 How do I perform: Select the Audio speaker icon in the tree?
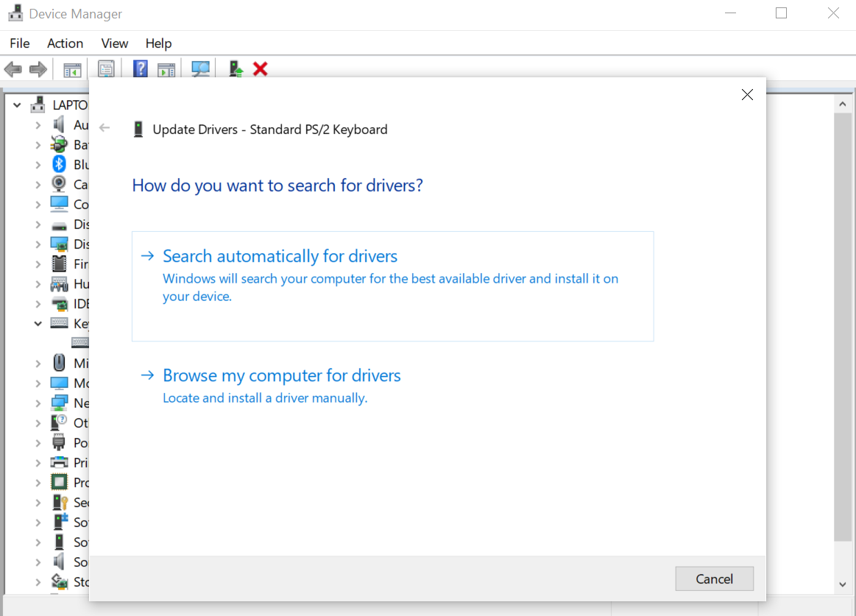tap(59, 124)
